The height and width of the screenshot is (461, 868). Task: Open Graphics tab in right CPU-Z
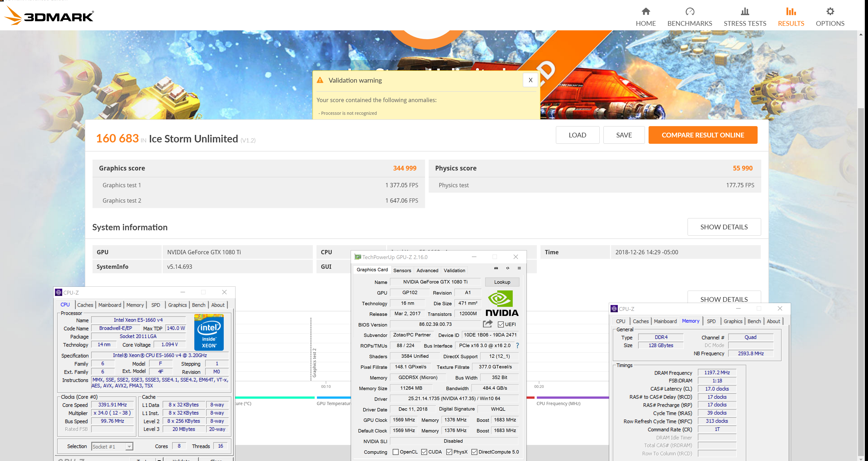tap(733, 321)
